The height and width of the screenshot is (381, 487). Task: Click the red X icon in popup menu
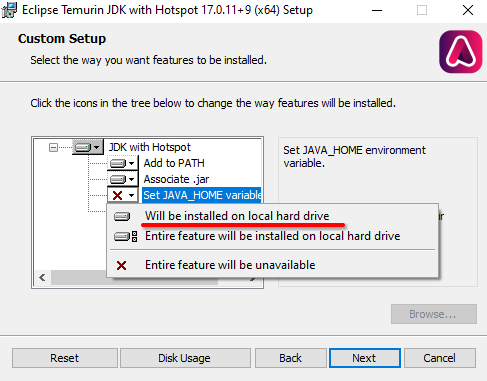121,265
